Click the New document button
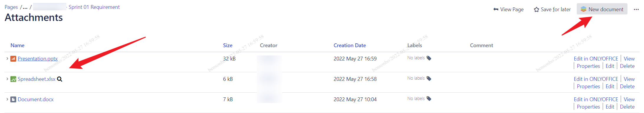644x113 pixels. point(602,9)
